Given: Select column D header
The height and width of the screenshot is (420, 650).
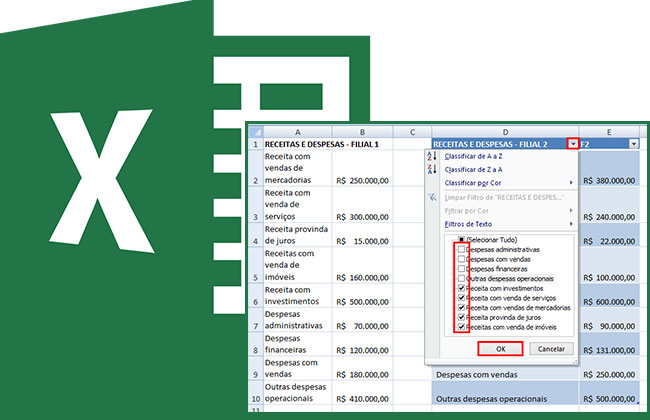Looking at the screenshot, I should click(x=505, y=132).
